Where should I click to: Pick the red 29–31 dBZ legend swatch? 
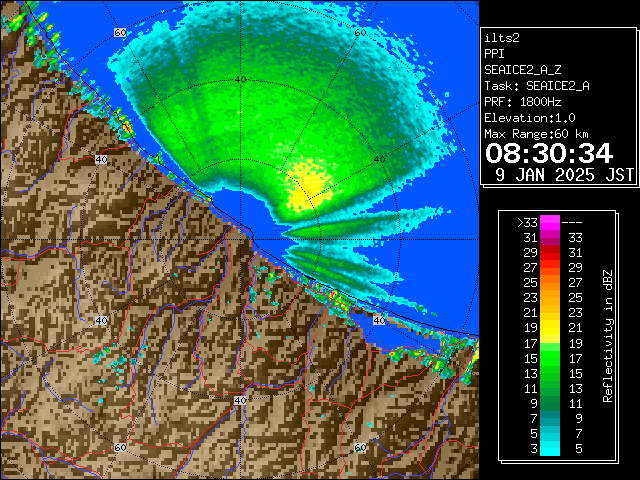click(550, 253)
